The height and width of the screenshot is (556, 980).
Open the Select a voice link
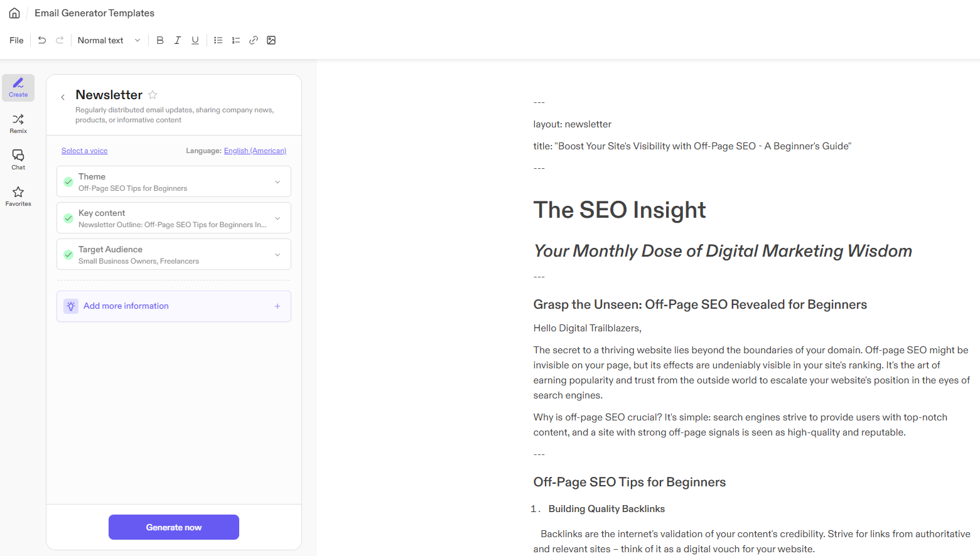point(84,150)
